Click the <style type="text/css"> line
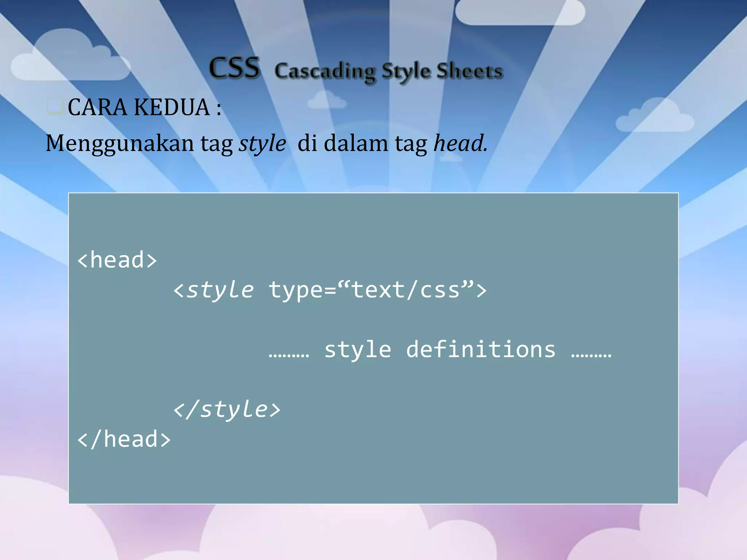The image size is (747, 560). point(330,291)
